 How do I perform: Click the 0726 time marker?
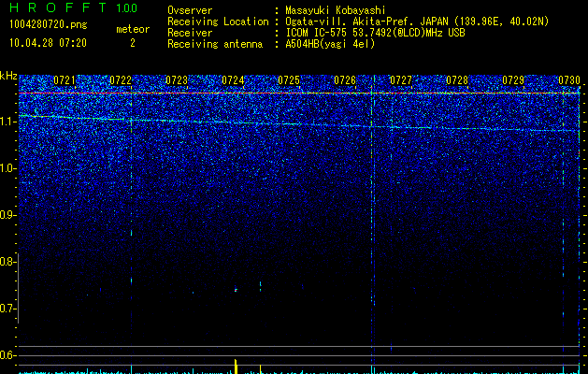[345, 80]
